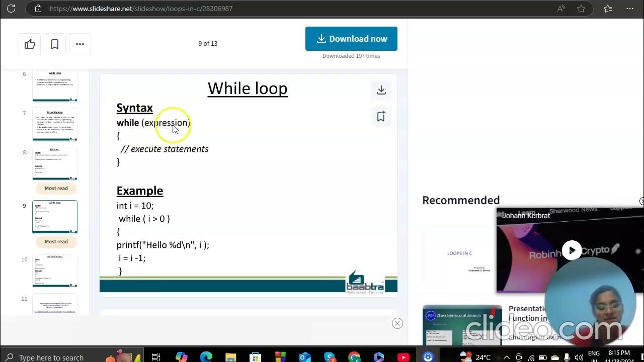Open Task View from the taskbar
Screen dimensions: 644x362
[x=156, y=357]
